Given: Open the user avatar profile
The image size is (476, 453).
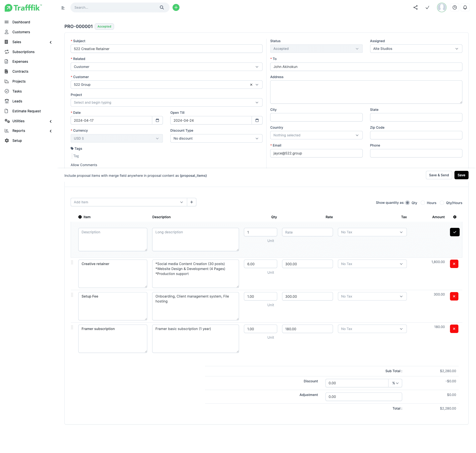Looking at the screenshot, I should tap(442, 7).
